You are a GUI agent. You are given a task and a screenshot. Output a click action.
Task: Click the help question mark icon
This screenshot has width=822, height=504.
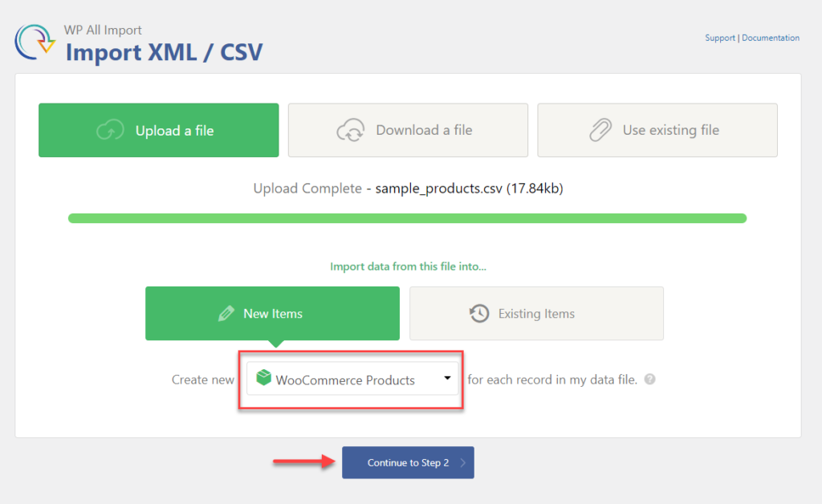649,380
